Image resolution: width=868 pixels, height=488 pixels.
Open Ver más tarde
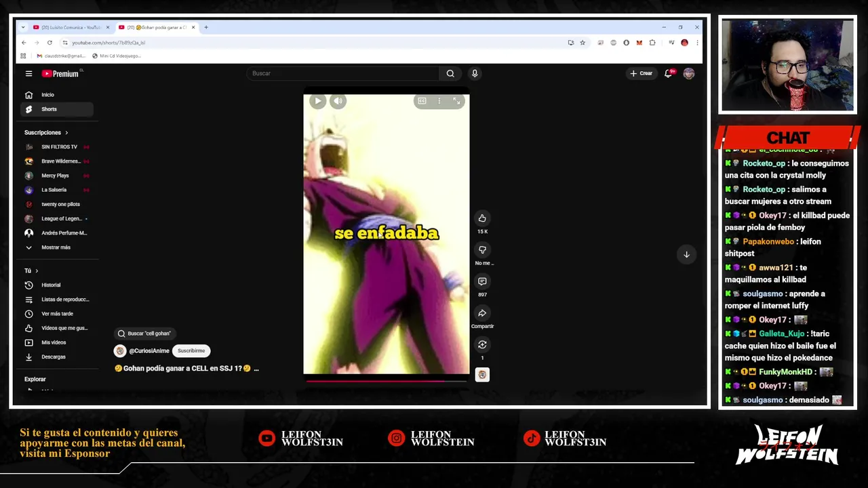[x=58, y=314]
